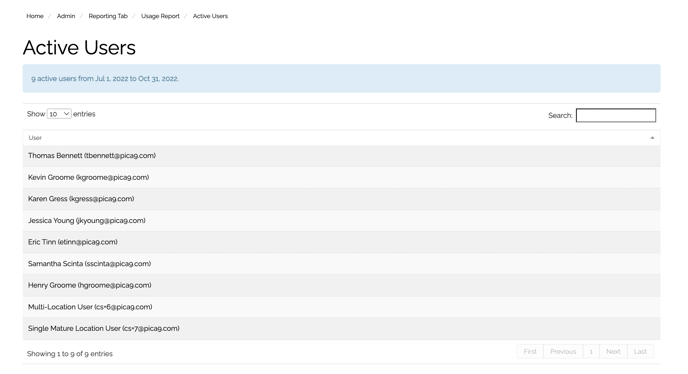Click the First pagination button

click(530, 352)
